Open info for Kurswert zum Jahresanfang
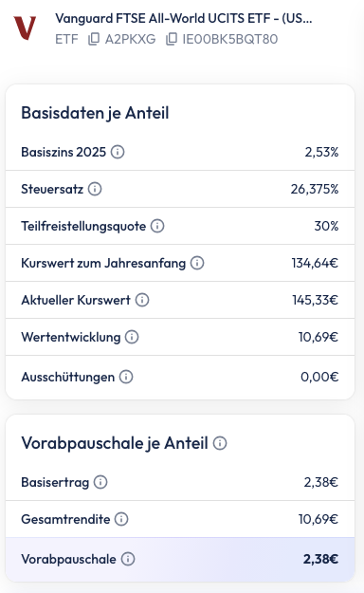The image size is (364, 593). 197,263
